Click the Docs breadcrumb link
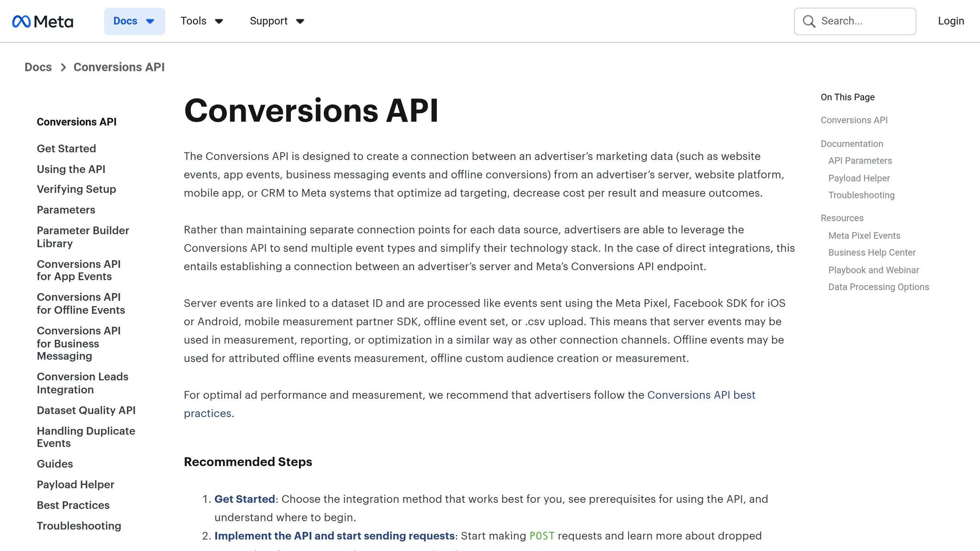980x551 pixels. [38, 67]
